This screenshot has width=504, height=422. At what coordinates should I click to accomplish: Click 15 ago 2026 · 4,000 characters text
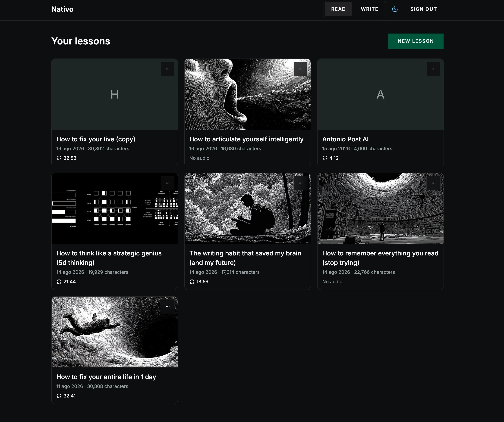point(357,149)
